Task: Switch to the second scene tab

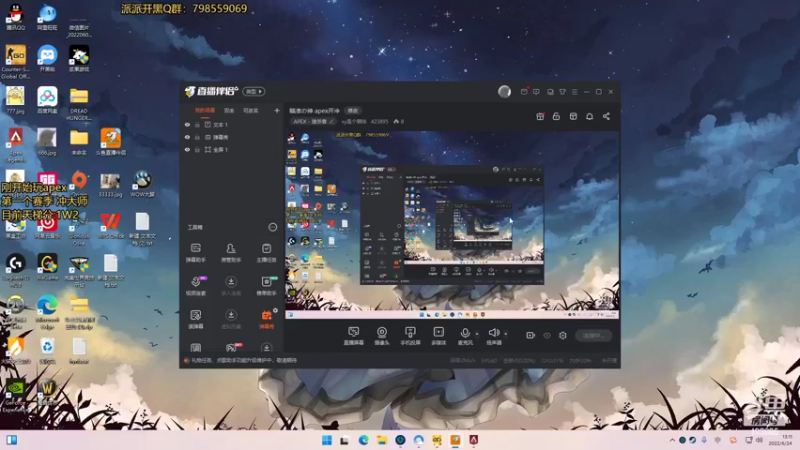Action: pyautogui.click(x=230, y=110)
